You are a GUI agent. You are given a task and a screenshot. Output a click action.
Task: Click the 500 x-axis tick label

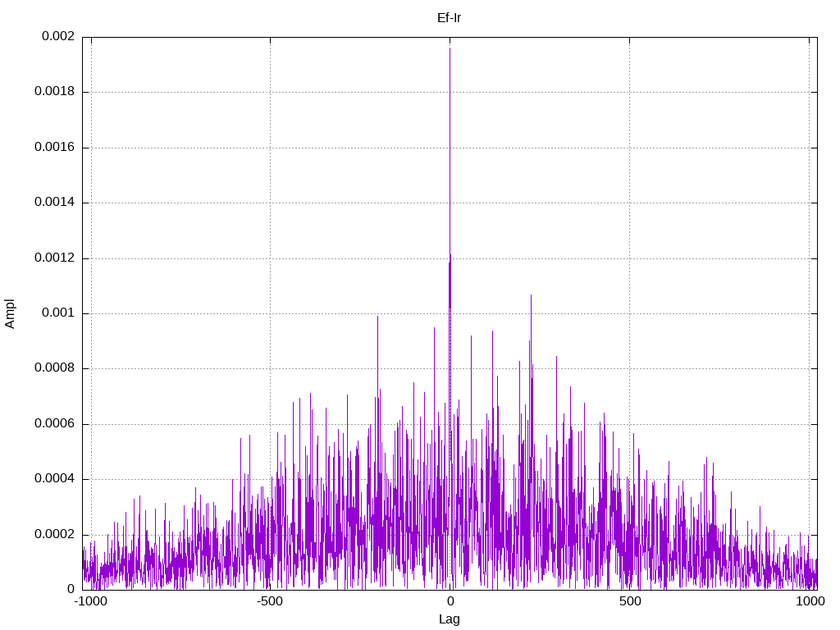pyautogui.click(x=630, y=601)
